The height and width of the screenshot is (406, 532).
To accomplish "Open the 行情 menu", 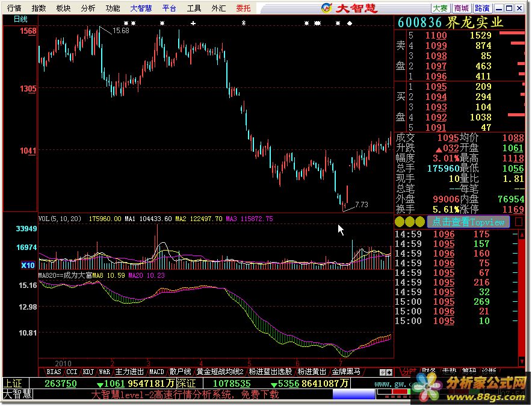I will (14, 8).
